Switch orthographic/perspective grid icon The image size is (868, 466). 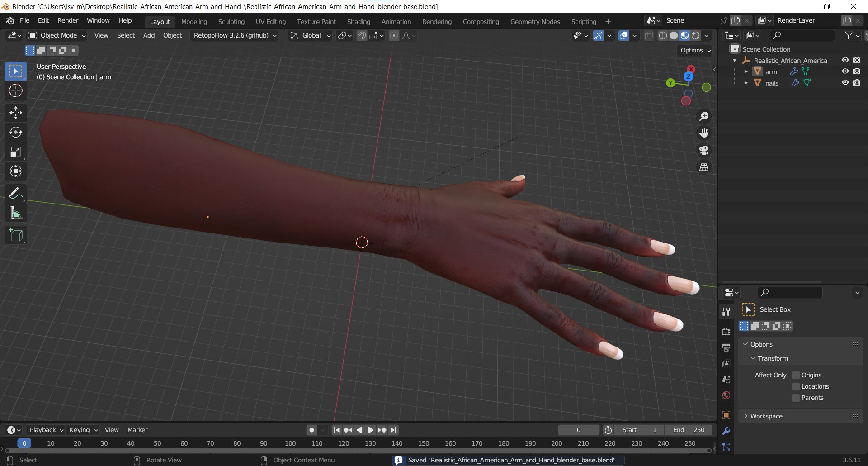[704, 167]
